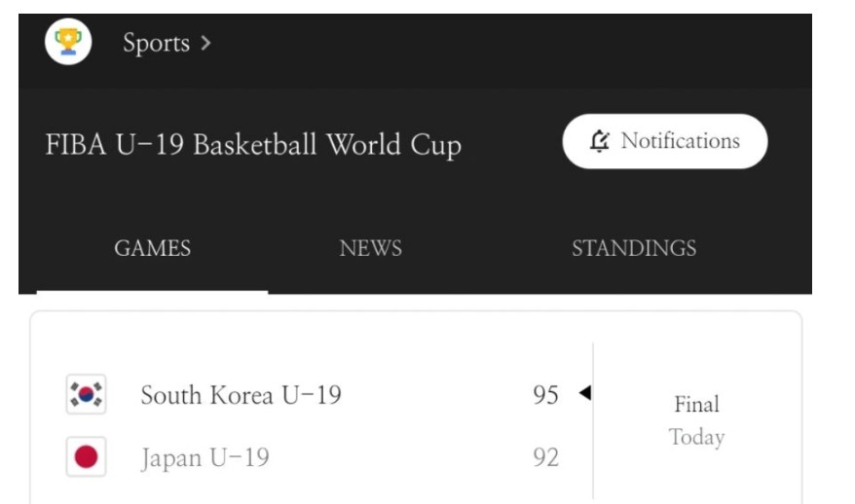Open the Sports category link
The image size is (855, 504).
point(156,43)
